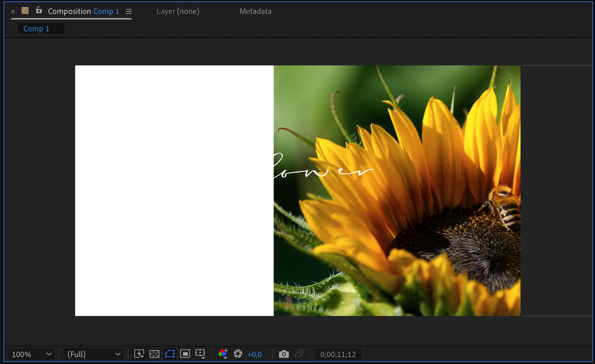Open the Composition panel menu
Image resolution: width=595 pixels, height=364 pixels.
coord(129,11)
